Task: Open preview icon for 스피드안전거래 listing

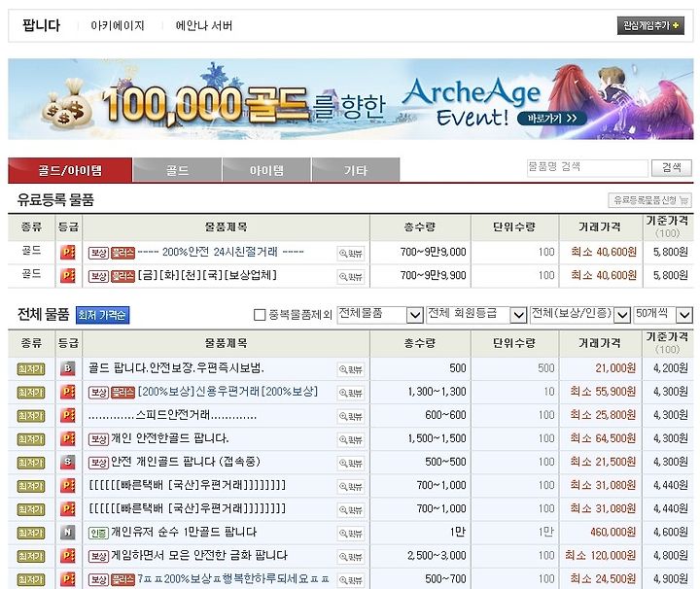Action: tap(351, 416)
